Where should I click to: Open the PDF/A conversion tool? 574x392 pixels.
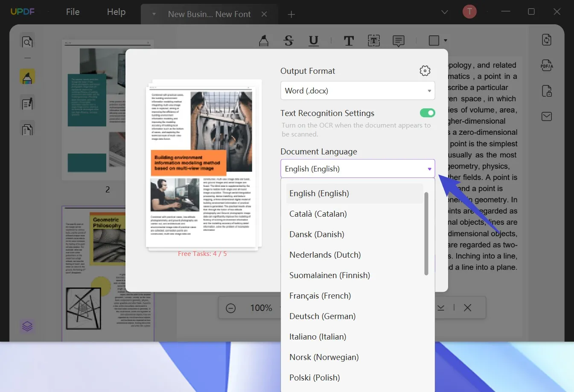[x=546, y=65]
